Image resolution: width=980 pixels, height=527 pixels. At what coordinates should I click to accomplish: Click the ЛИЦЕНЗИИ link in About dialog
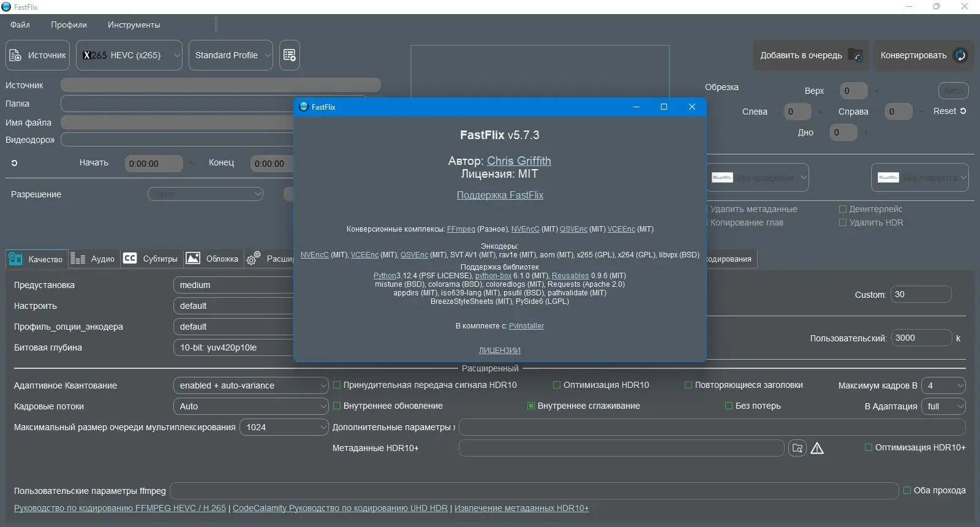click(500, 351)
